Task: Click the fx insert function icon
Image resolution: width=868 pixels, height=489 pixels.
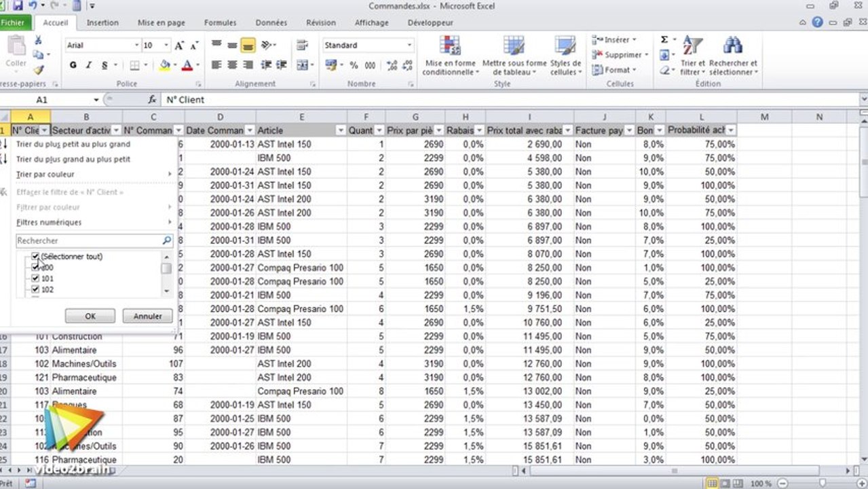Action: (x=153, y=100)
